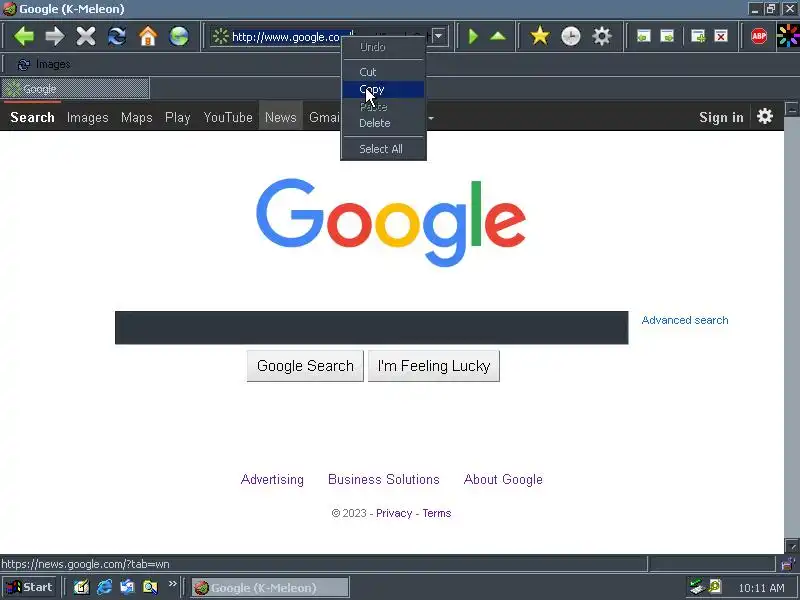Open Google options via the white gear icon
800x600 pixels.
pyautogui.click(x=764, y=116)
